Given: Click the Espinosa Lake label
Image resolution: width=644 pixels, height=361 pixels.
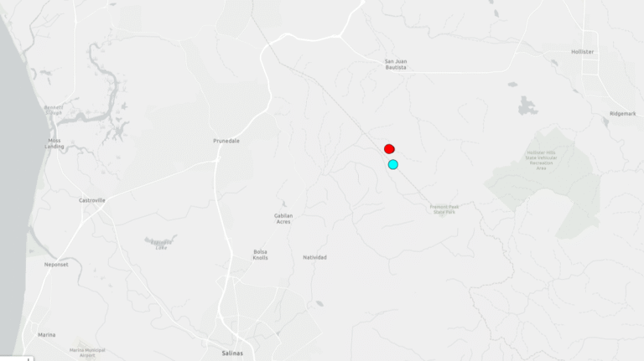Looking at the screenshot, I should pyautogui.click(x=161, y=245).
